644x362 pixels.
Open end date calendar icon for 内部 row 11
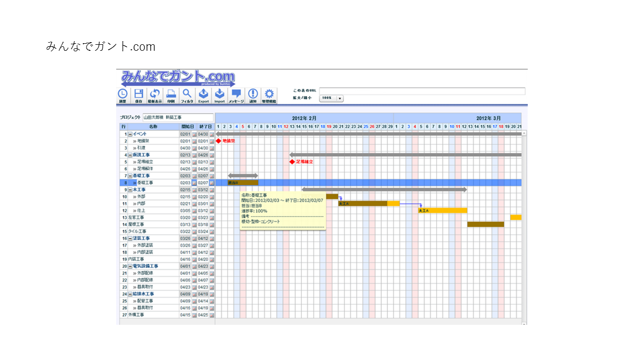click(212, 204)
